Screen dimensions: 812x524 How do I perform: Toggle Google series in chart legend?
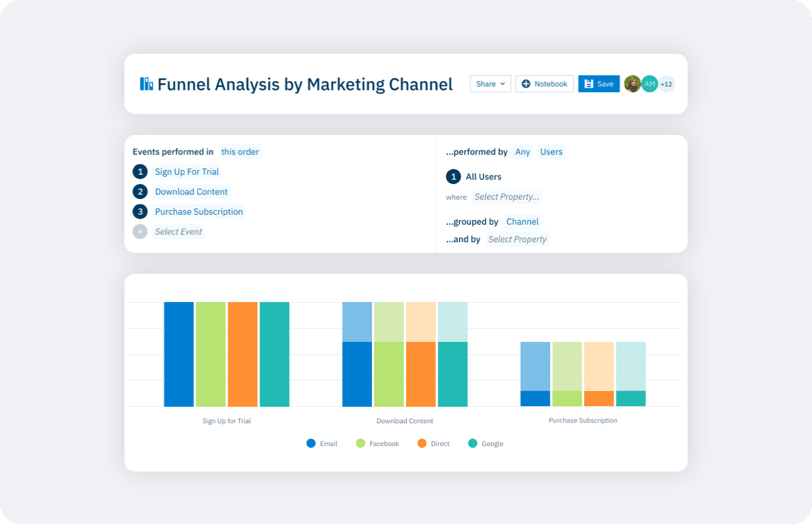coord(486,443)
